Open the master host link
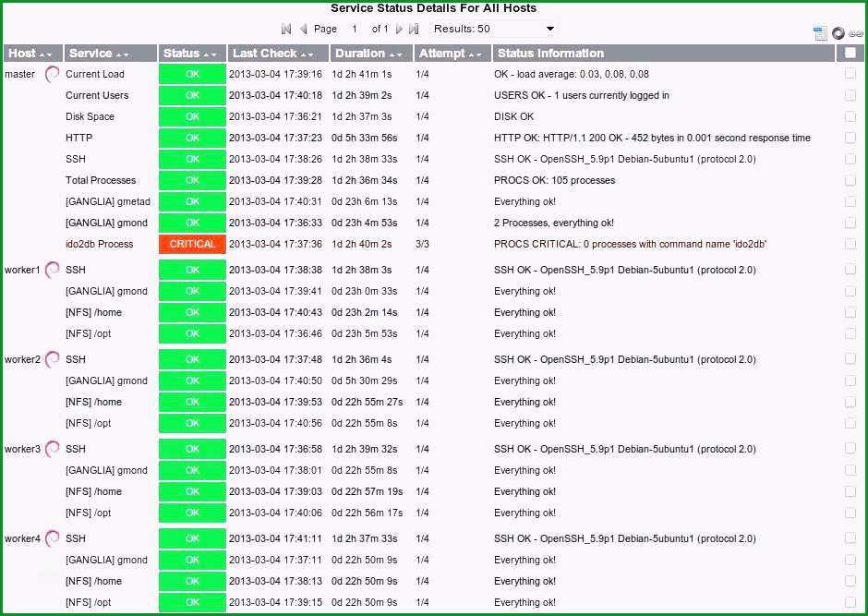This screenshot has height=616, width=868. 19,74
